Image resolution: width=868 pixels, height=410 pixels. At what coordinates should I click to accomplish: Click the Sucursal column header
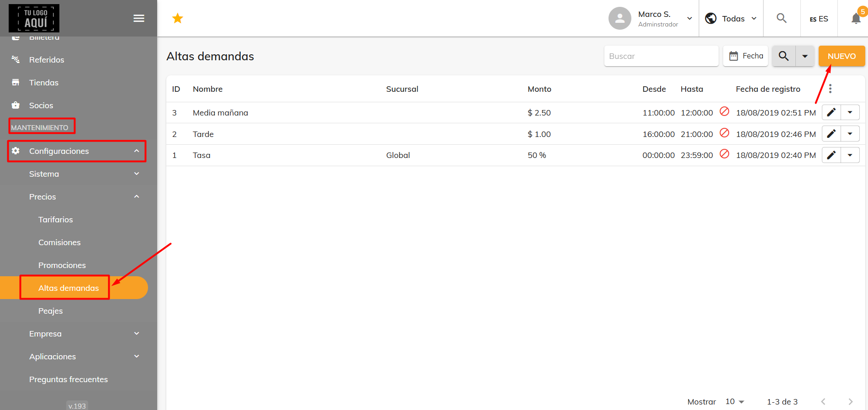click(402, 89)
